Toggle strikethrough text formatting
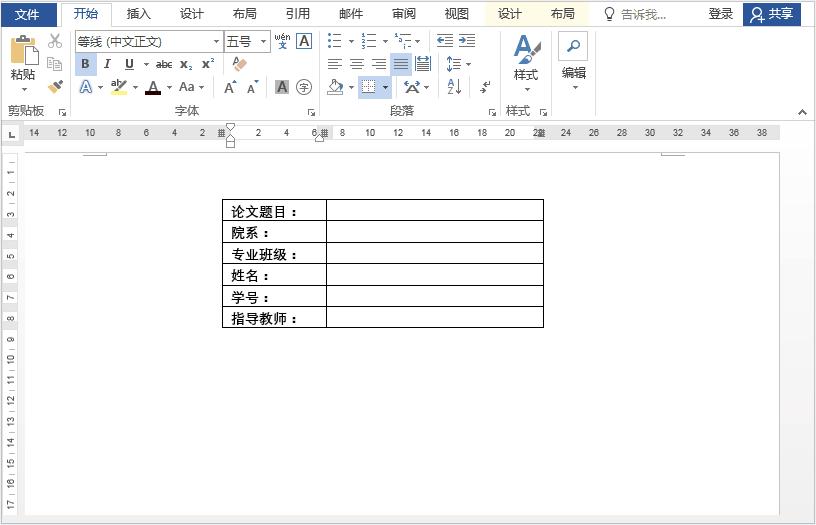The width and height of the screenshot is (816, 525). (163, 64)
